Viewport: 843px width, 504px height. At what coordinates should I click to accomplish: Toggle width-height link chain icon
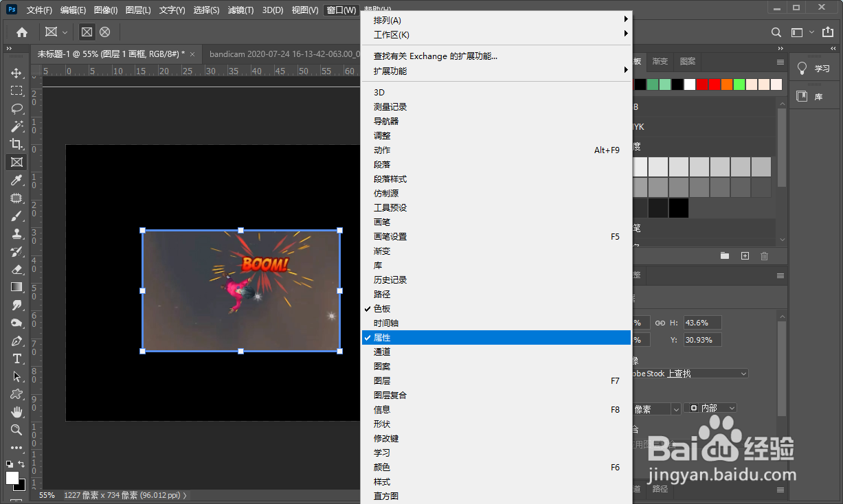point(660,323)
